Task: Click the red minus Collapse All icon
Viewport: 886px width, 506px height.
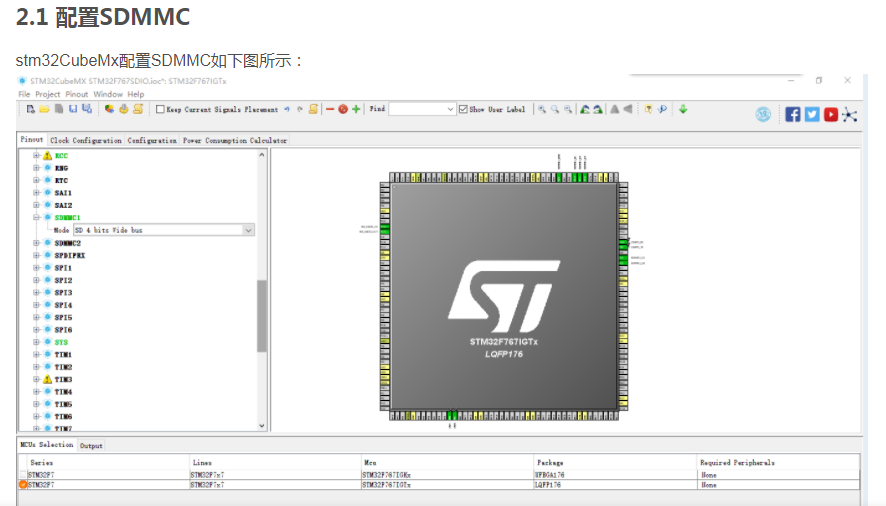Action: point(330,109)
